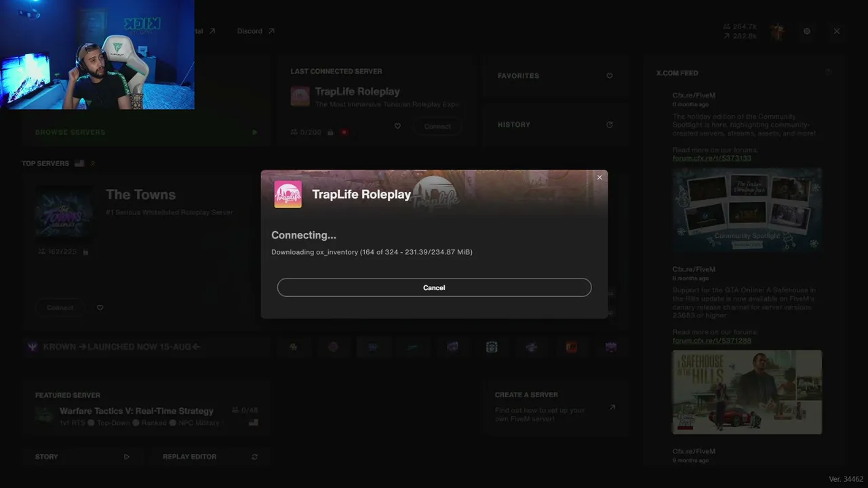Click the download progress status text

coord(372,252)
